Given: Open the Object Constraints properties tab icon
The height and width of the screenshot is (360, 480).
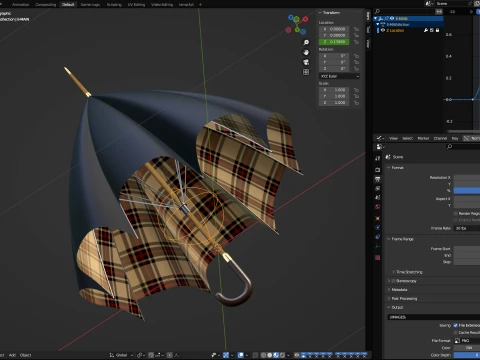Looking at the screenshot, I should 378,237.
